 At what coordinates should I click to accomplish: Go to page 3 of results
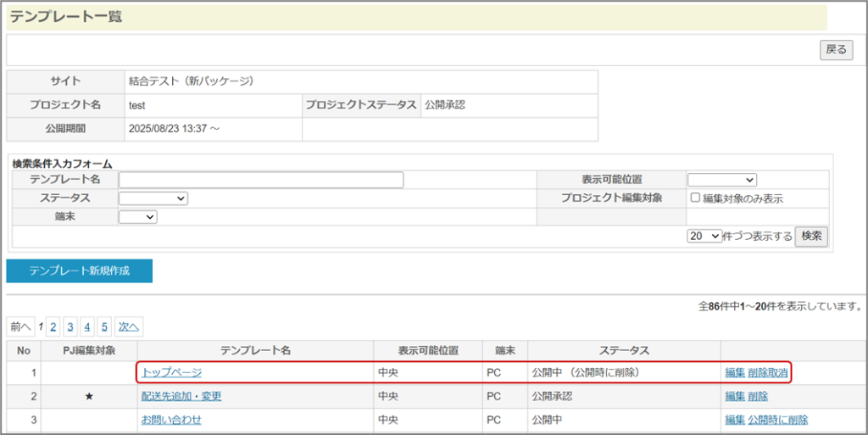pyautogui.click(x=70, y=326)
